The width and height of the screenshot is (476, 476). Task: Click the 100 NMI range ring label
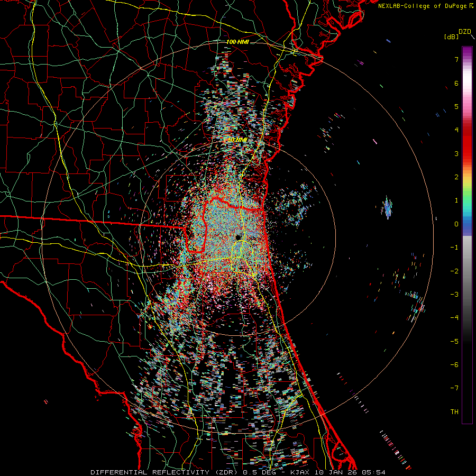(x=237, y=42)
